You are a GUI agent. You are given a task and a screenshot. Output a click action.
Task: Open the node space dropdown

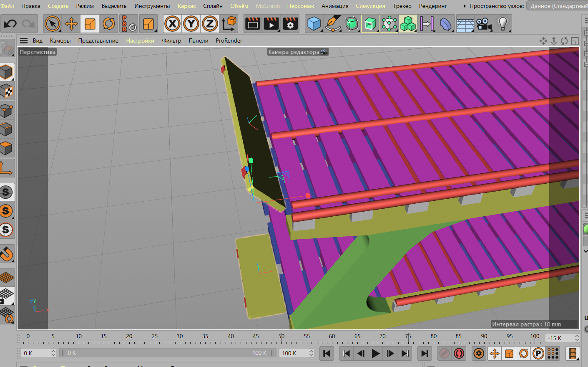(x=557, y=6)
